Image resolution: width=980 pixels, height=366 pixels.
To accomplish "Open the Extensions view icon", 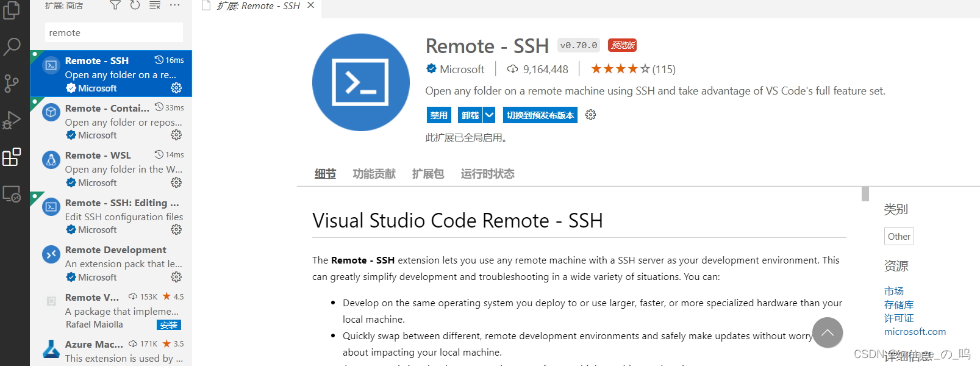I will (12, 157).
